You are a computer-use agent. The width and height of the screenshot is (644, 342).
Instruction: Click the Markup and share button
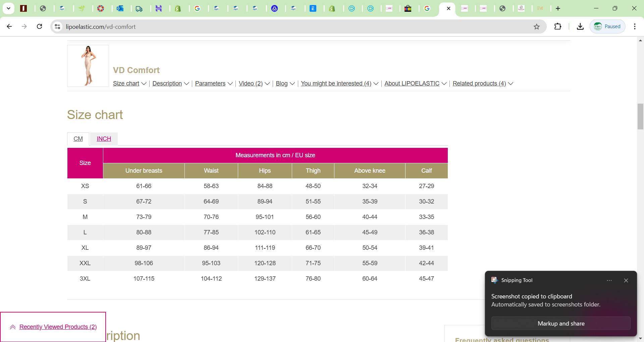560,324
